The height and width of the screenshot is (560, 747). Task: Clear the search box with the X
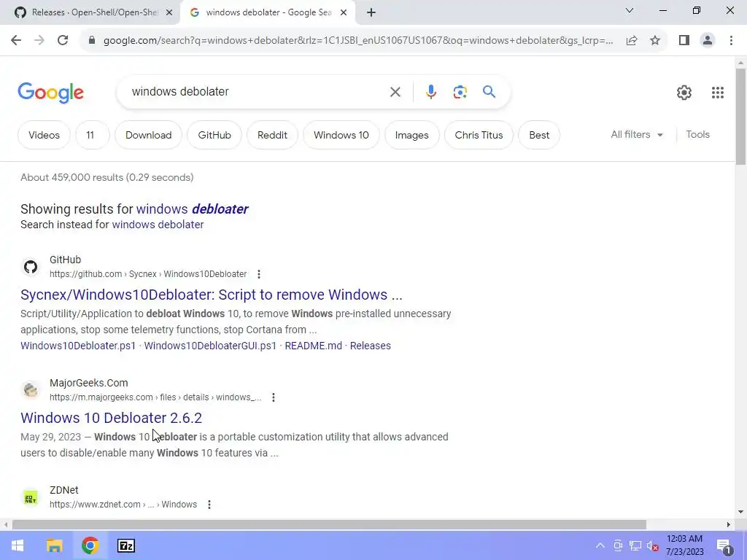395,92
